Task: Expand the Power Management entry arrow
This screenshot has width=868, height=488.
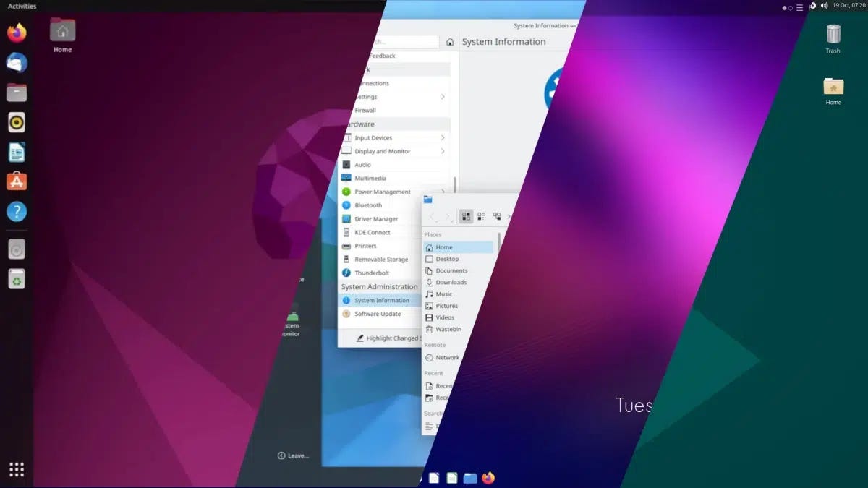Action: pyautogui.click(x=442, y=192)
